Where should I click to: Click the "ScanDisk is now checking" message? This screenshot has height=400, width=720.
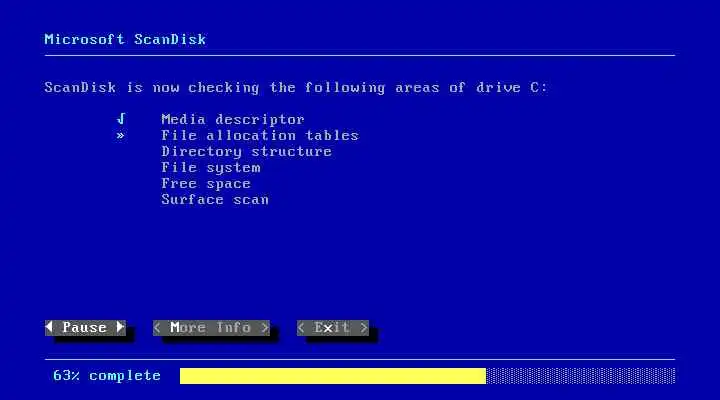[x=296, y=87]
